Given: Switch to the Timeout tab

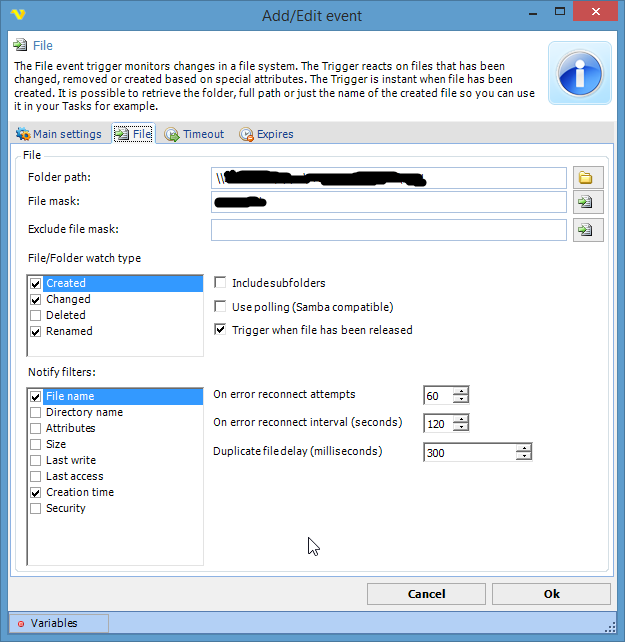Looking at the screenshot, I should pyautogui.click(x=194, y=134).
